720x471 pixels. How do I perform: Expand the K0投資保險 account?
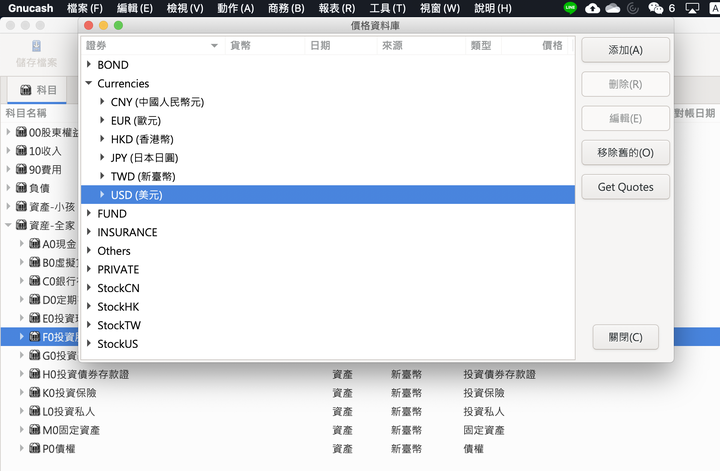click(x=21, y=392)
